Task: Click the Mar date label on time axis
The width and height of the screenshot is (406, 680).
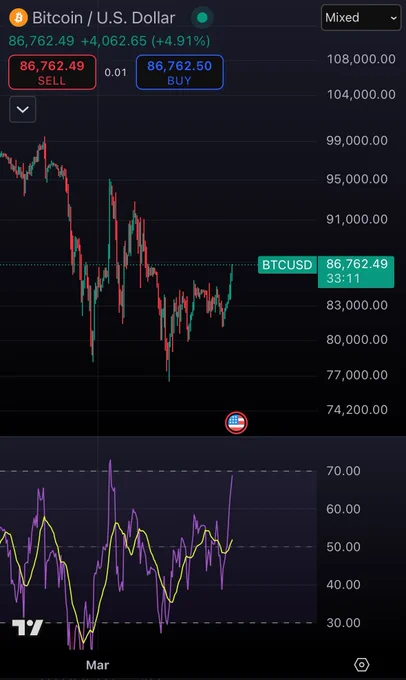Action: click(98, 665)
